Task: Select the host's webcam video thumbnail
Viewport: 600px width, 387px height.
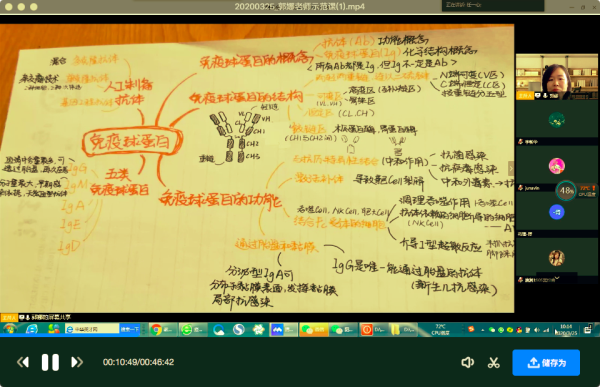Action: pos(557,77)
